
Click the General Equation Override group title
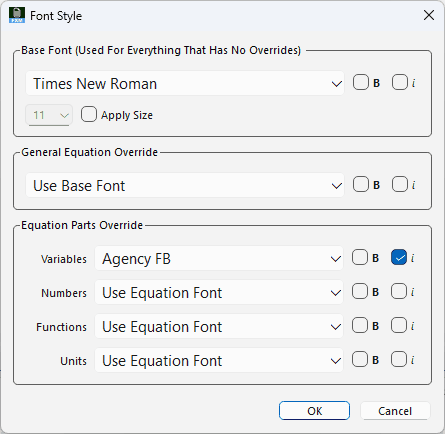pos(89,152)
